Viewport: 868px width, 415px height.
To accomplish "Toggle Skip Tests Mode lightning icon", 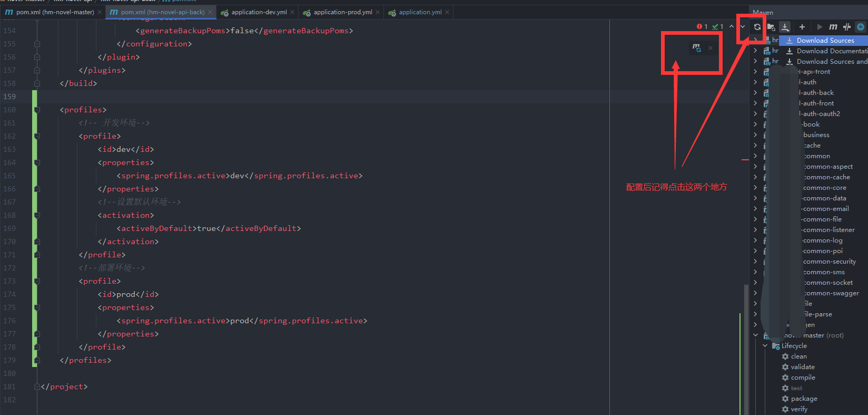I will [x=860, y=27].
